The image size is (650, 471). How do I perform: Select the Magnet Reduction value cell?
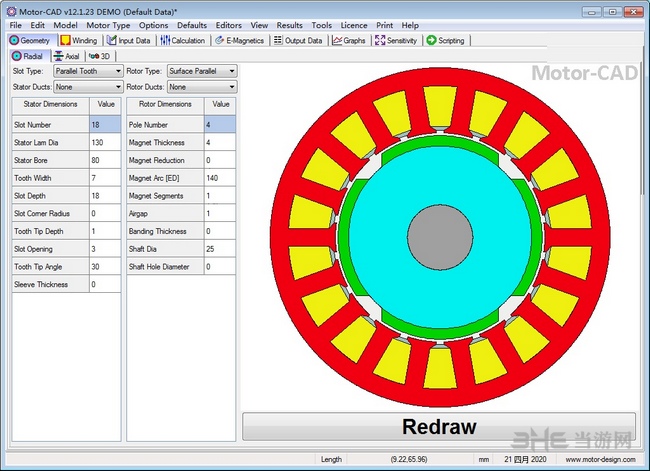(x=220, y=160)
